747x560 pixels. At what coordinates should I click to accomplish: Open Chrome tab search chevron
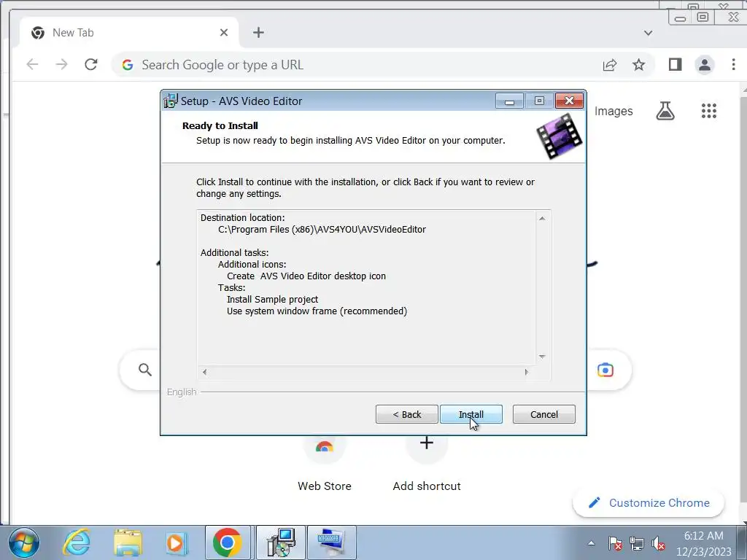(x=648, y=33)
